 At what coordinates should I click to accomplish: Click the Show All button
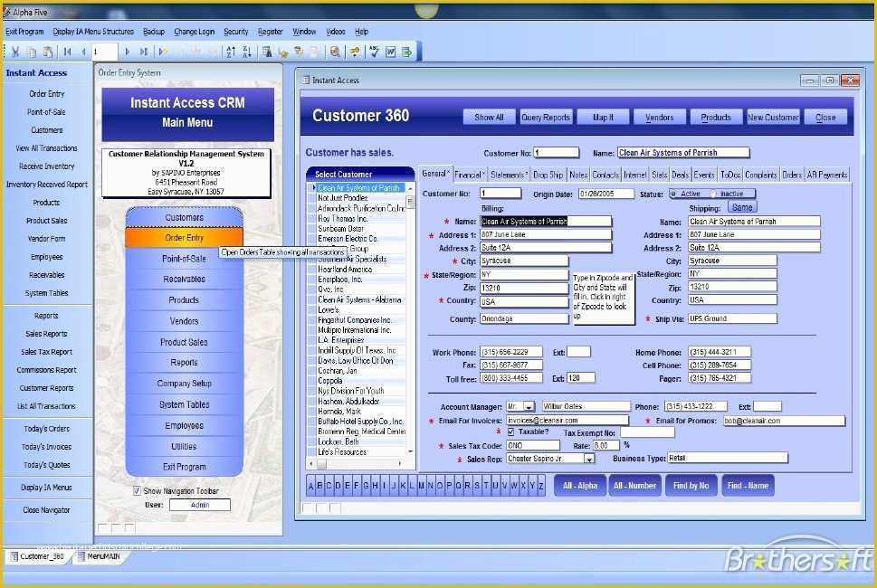click(x=489, y=118)
